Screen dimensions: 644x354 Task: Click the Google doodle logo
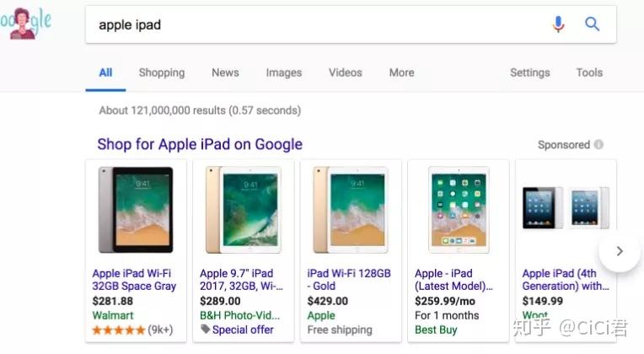25,23
